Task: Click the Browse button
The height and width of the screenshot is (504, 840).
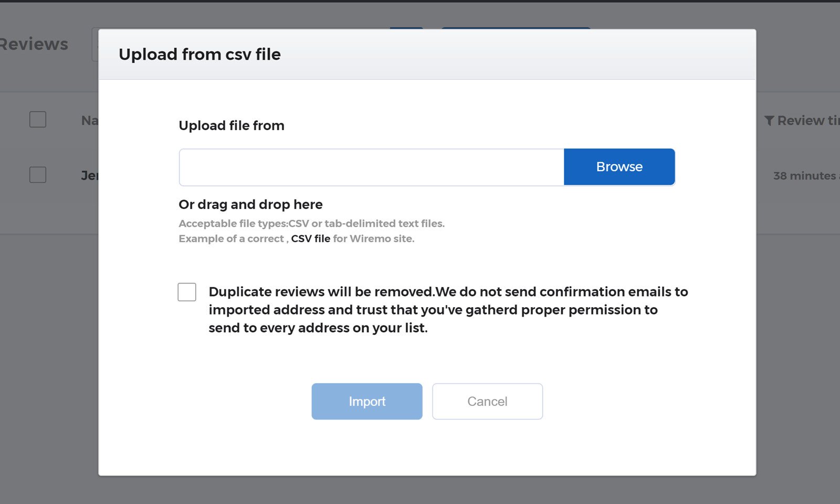Action: coord(619,167)
